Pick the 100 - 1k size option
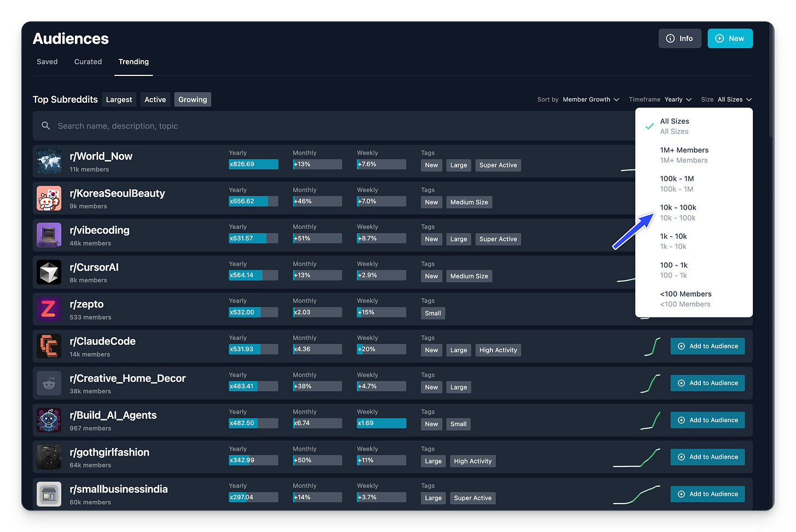This screenshot has height=532, width=796. (x=694, y=270)
